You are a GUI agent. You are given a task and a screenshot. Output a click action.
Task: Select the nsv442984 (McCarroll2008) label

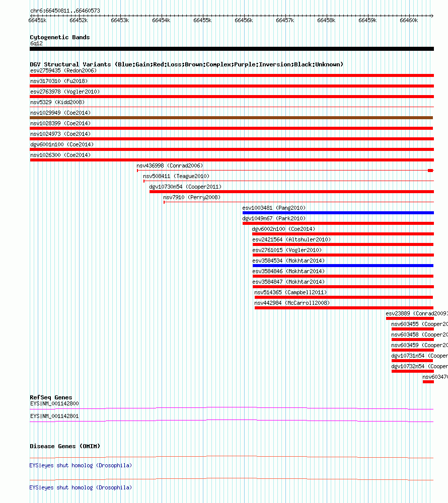click(292, 303)
